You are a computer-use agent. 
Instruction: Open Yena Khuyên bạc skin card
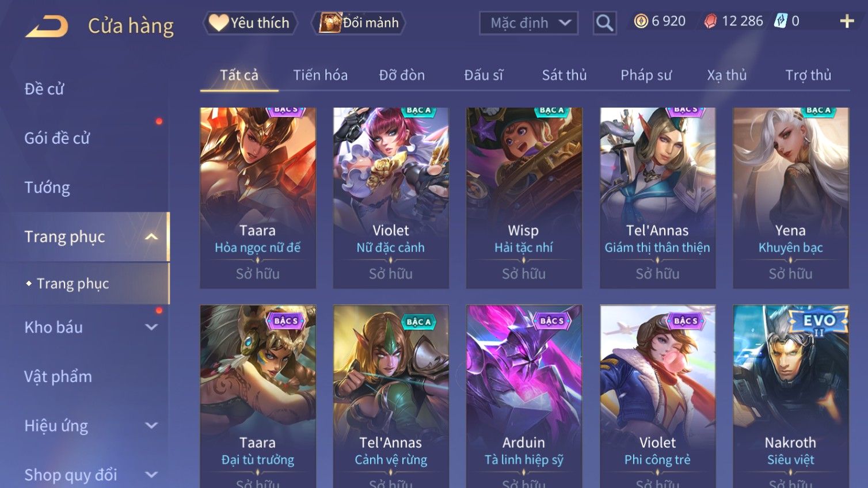(x=790, y=197)
